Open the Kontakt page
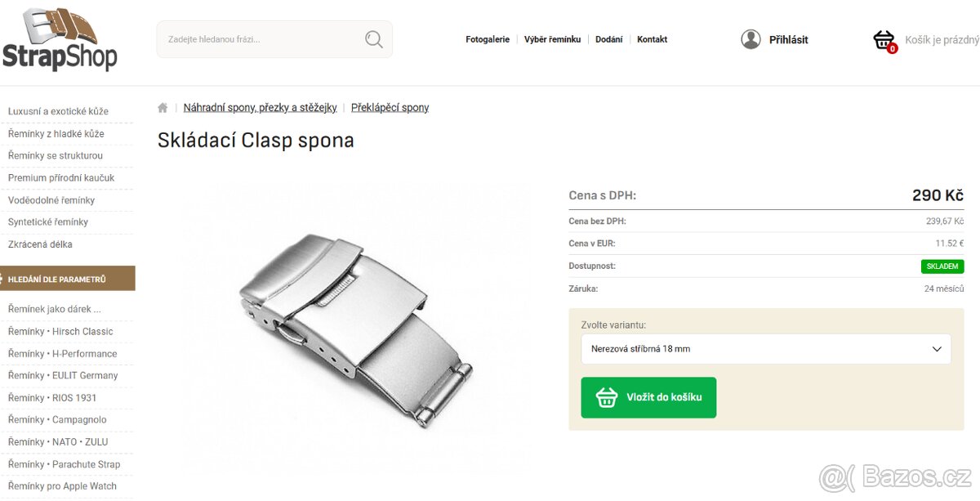The width and height of the screenshot is (980, 501). tap(652, 39)
